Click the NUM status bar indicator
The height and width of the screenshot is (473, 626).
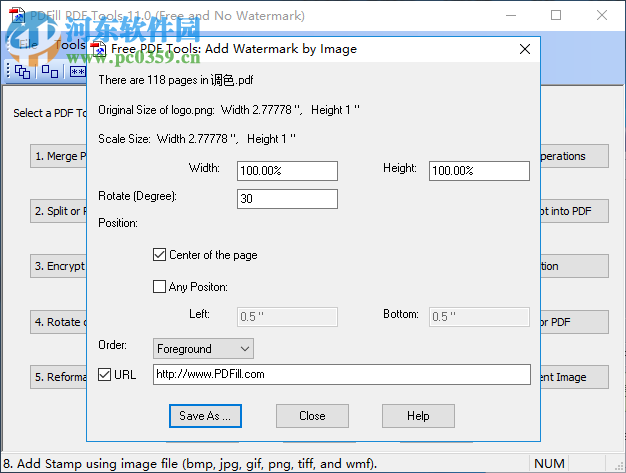[549, 464]
